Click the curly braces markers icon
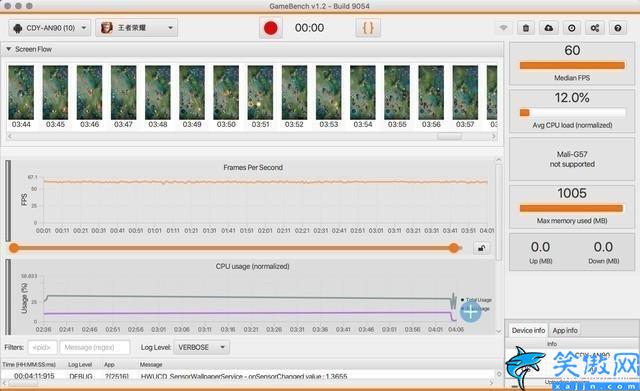The height and width of the screenshot is (391, 640). pos(368,28)
